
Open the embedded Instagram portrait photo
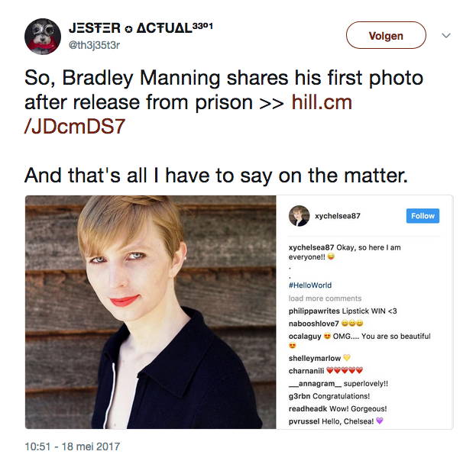point(150,311)
